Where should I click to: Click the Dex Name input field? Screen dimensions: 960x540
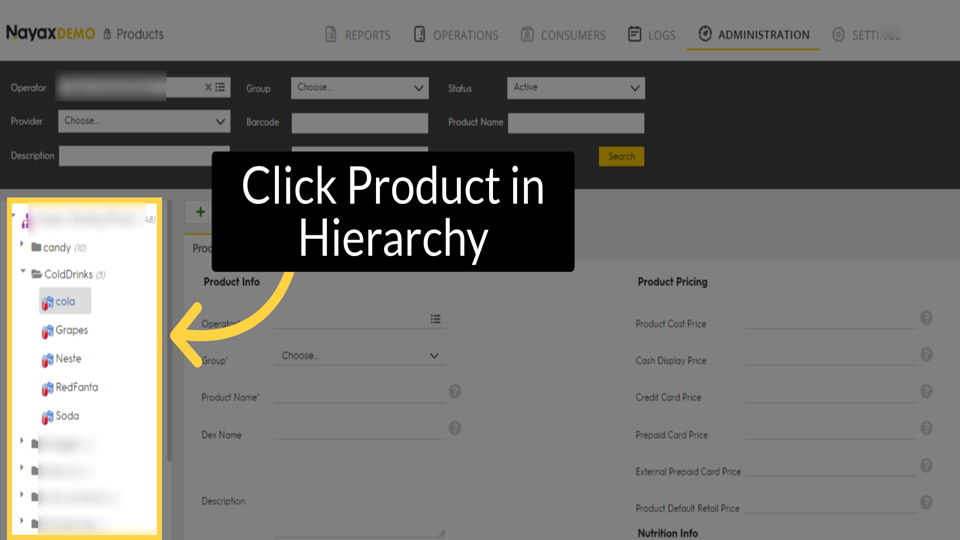(x=359, y=430)
